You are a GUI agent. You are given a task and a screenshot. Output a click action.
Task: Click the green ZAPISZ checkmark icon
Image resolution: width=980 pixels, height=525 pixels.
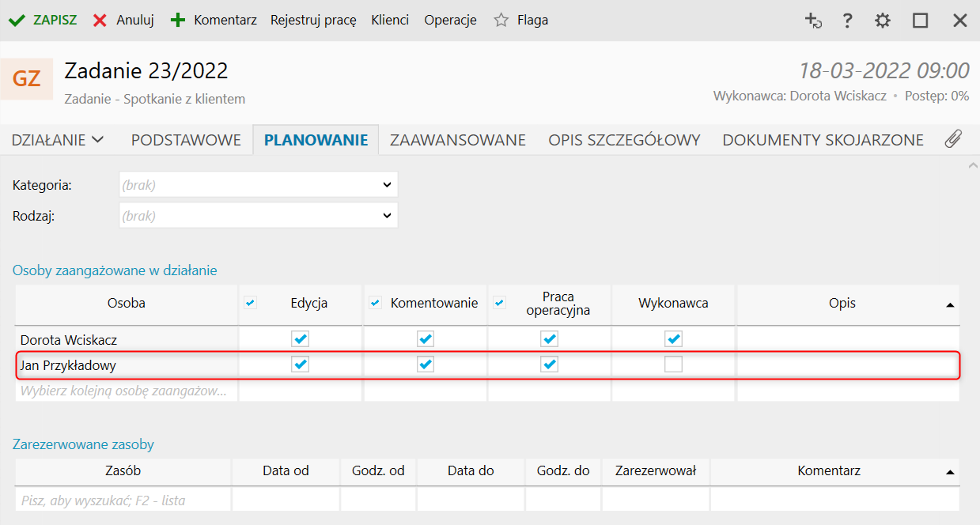[17, 21]
